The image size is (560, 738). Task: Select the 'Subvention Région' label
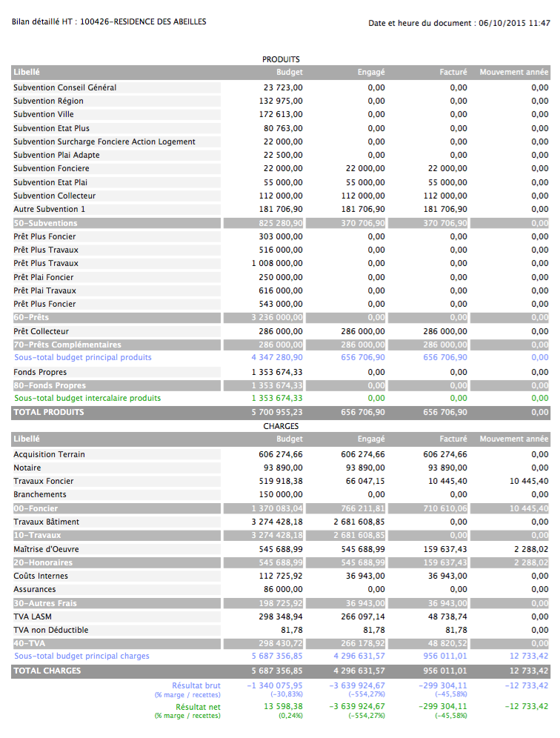pyautogui.click(x=48, y=101)
